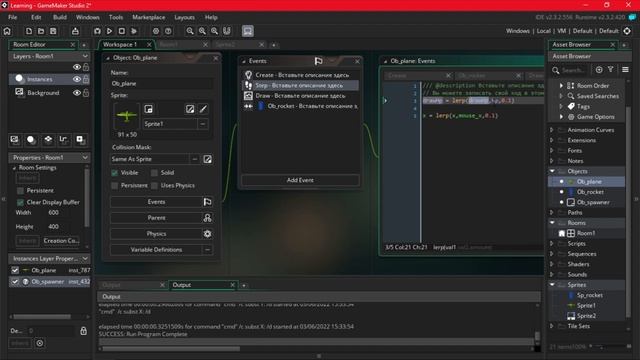
Task: Open the Physics button
Action: click(162, 234)
